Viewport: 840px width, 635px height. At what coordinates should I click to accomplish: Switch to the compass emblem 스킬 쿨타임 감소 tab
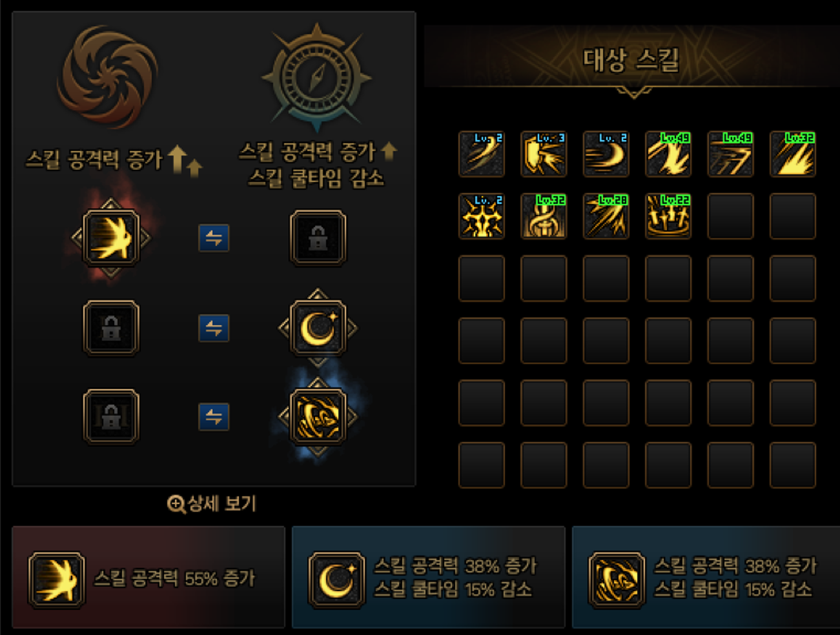tap(316, 106)
